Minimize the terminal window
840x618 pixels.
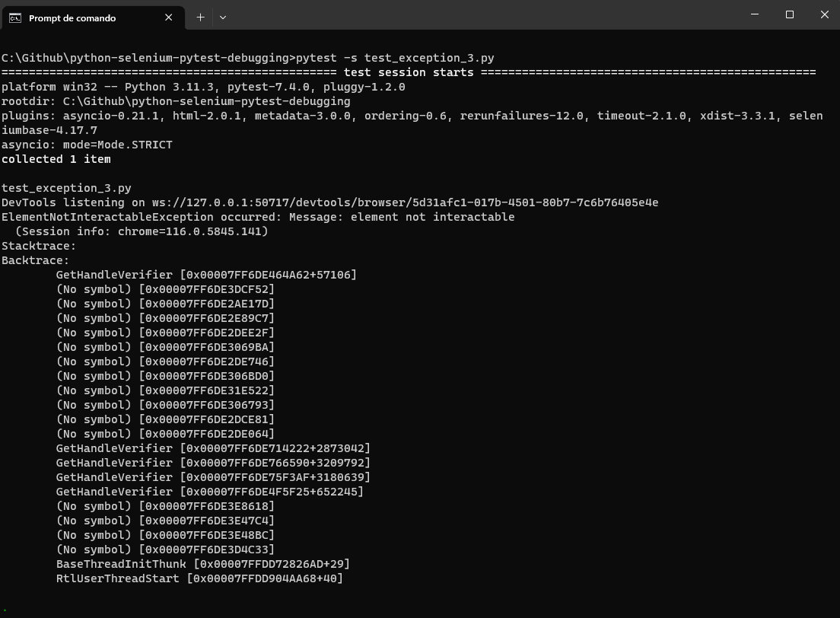pos(754,14)
